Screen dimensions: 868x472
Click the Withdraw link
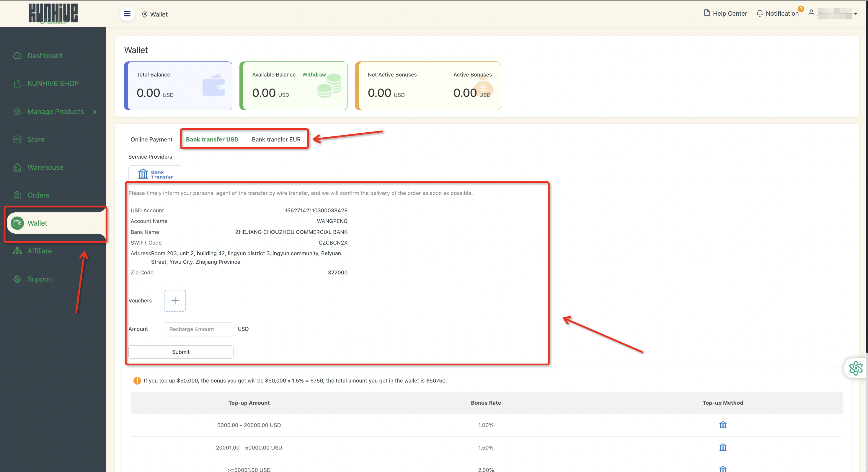pos(314,74)
